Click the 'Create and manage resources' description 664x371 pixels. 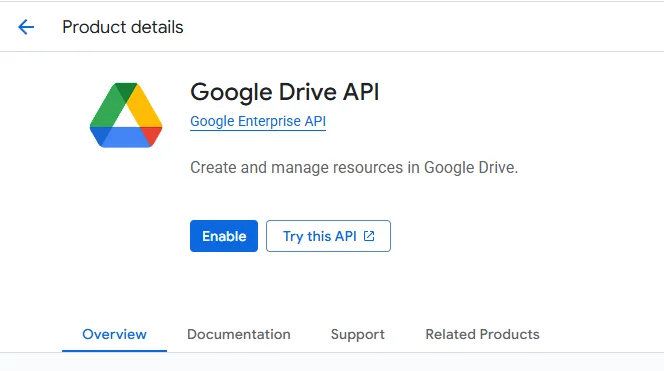click(x=354, y=168)
